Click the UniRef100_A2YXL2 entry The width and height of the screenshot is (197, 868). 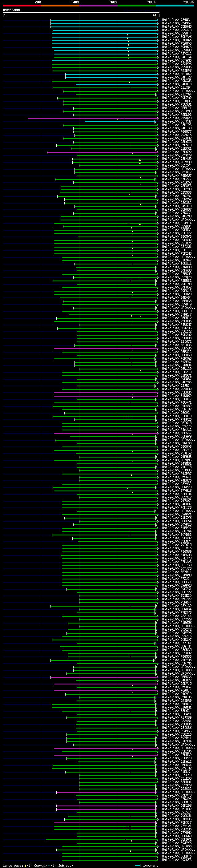tap(176, 54)
